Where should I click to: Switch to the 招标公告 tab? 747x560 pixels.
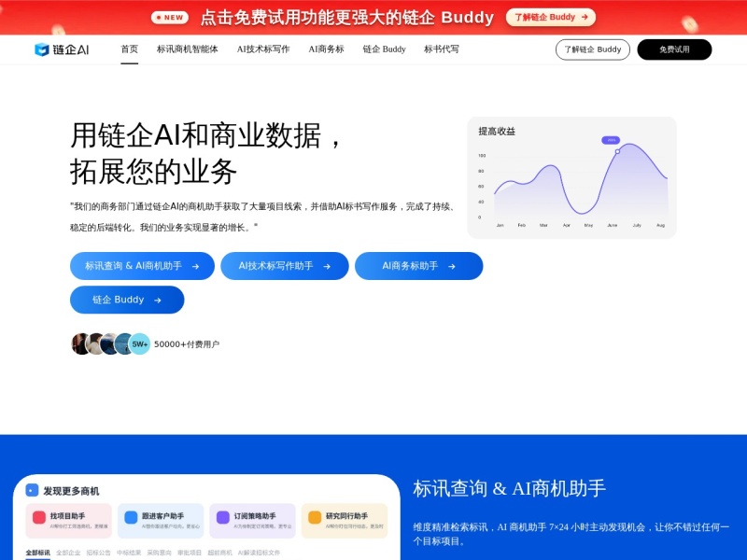click(x=99, y=553)
